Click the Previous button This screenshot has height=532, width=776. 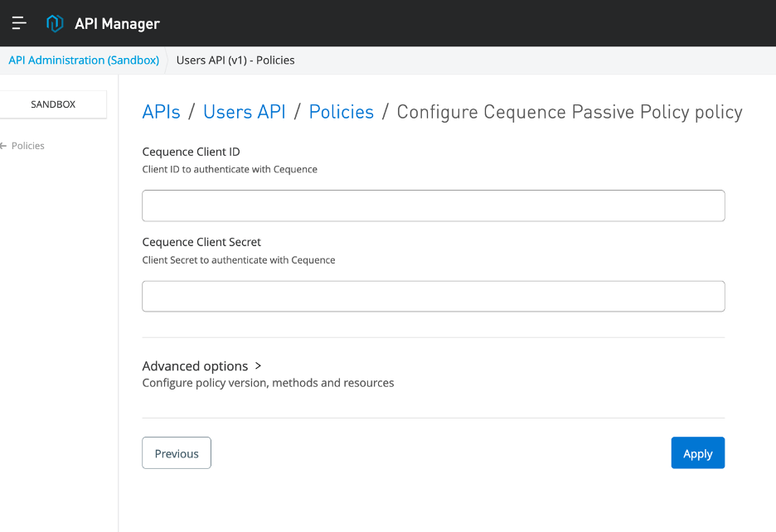point(177,452)
